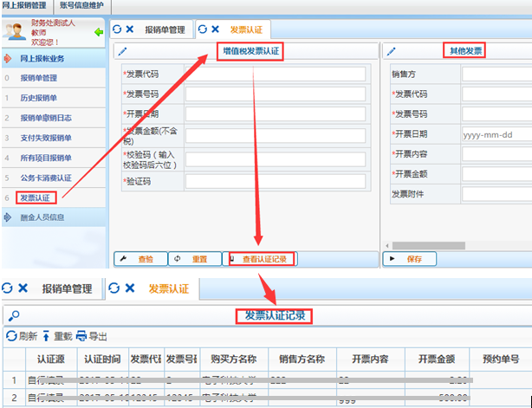Close the lower 发票认证 tab
532x408 pixels.
(130, 288)
